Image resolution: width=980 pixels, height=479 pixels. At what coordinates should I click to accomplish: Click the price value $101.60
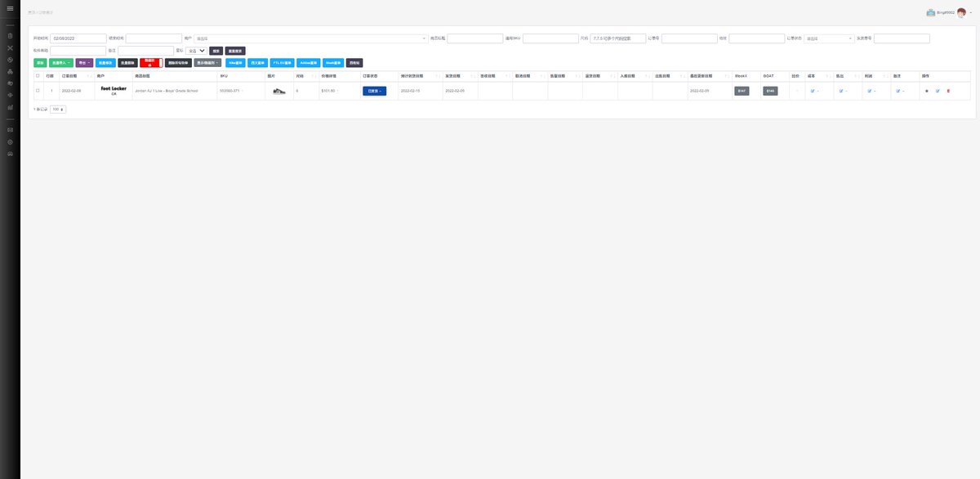coord(328,91)
